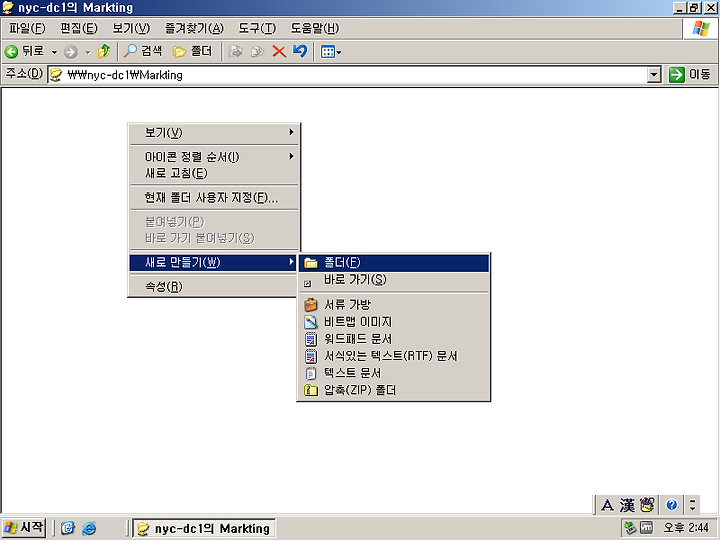Click the address field showing \\nyc-dc1\Markting
Image resolution: width=720 pixels, height=540 pixels.
click(348, 75)
